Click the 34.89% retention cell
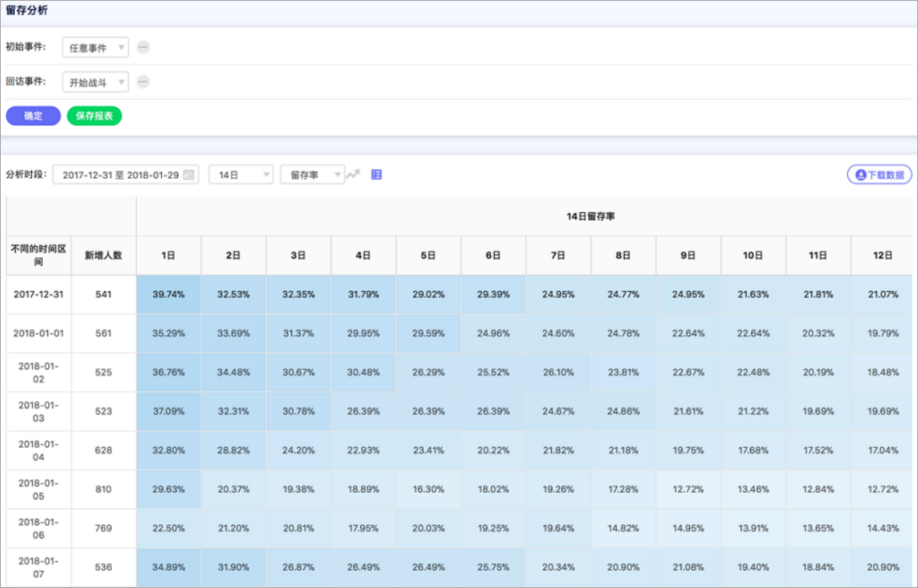The height and width of the screenshot is (588, 918). [169, 567]
